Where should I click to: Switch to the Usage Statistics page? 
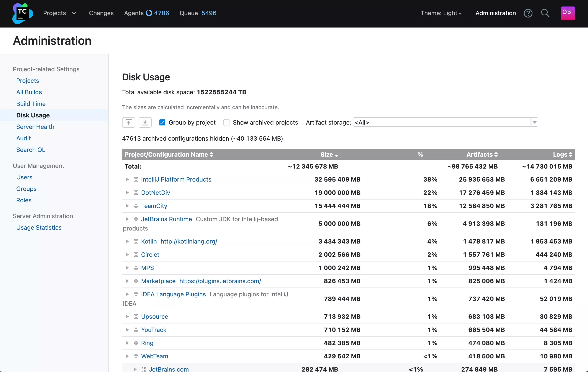pyautogui.click(x=39, y=227)
